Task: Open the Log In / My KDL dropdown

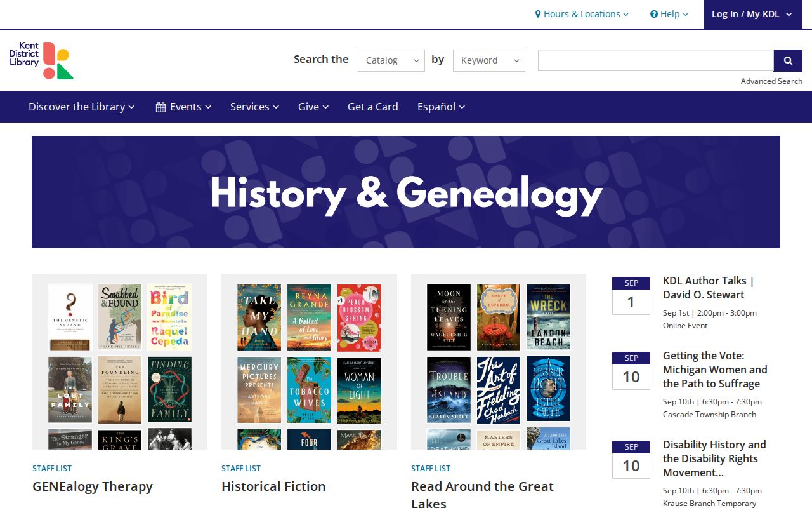Action: pos(752,14)
